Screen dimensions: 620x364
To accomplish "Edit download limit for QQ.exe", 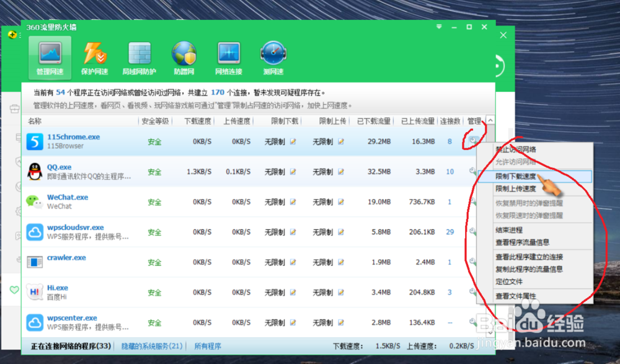I will 293,171.
